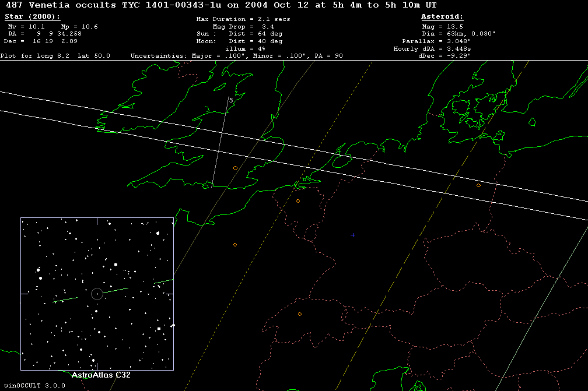Screen dimensions: 588x391
Task: Click the bright star at chart's upper right
Action: point(158,233)
